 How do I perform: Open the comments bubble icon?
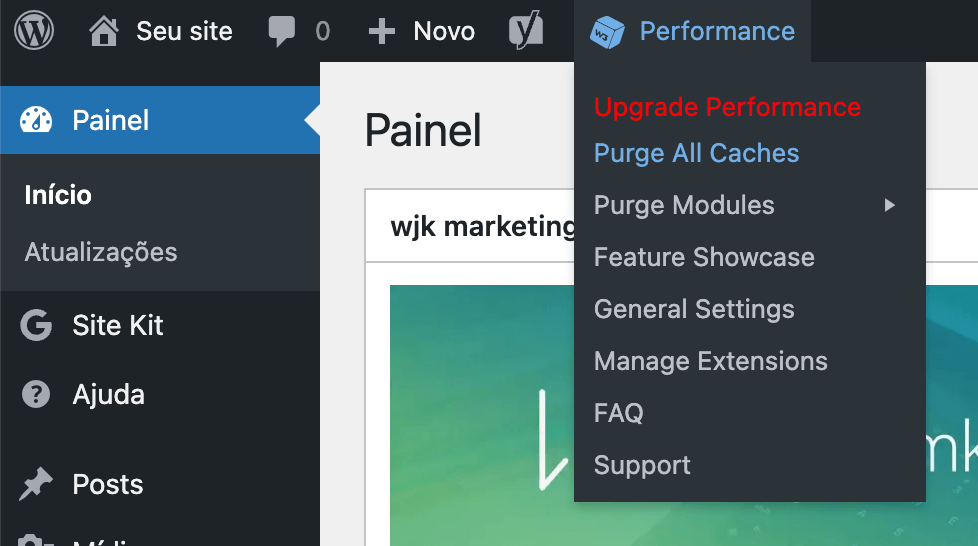283,31
